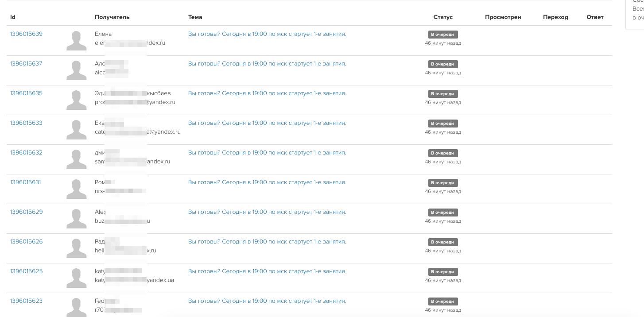The image size is (644, 317).
Task: Follow the ID link 1396015623
Action: click(x=26, y=301)
